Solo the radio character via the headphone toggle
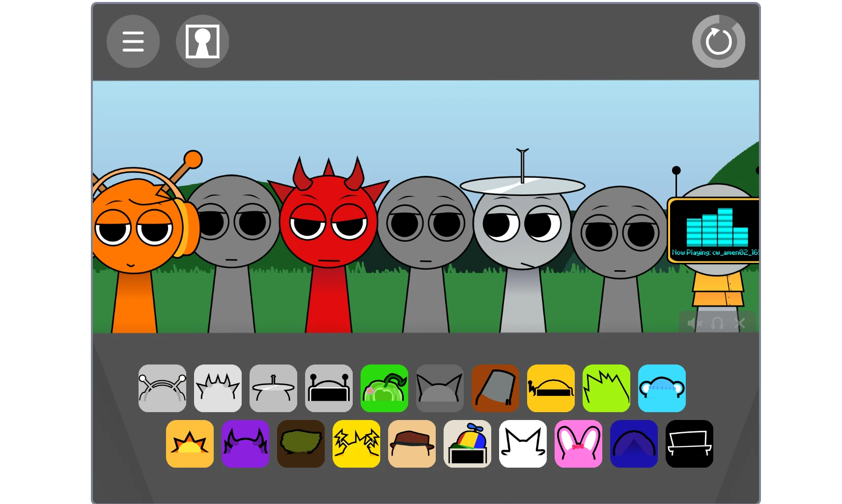The width and height of the screenshot is (842, 504). (717, 323)
